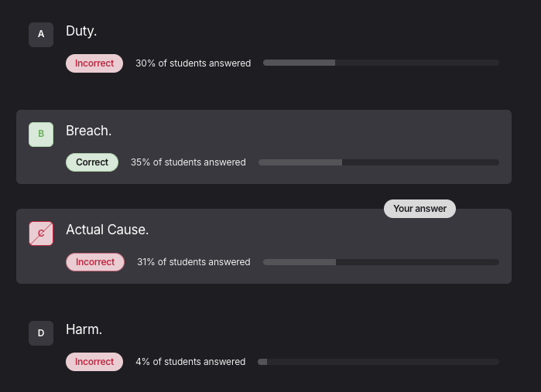Select the Actual Cause answer text
The height and width of the screenshot is (392, 541).
[108, 230]
